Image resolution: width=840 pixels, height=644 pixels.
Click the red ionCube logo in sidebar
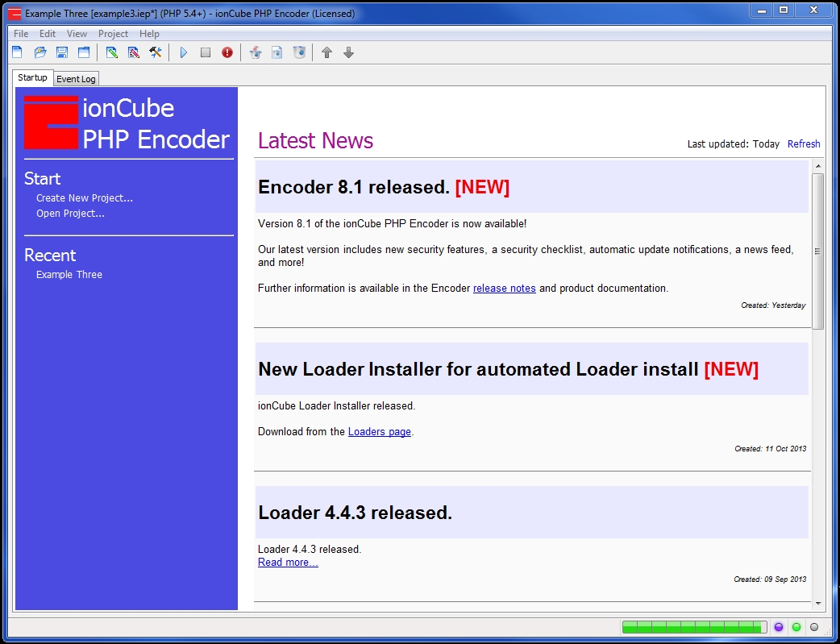[x=52, y=123]
